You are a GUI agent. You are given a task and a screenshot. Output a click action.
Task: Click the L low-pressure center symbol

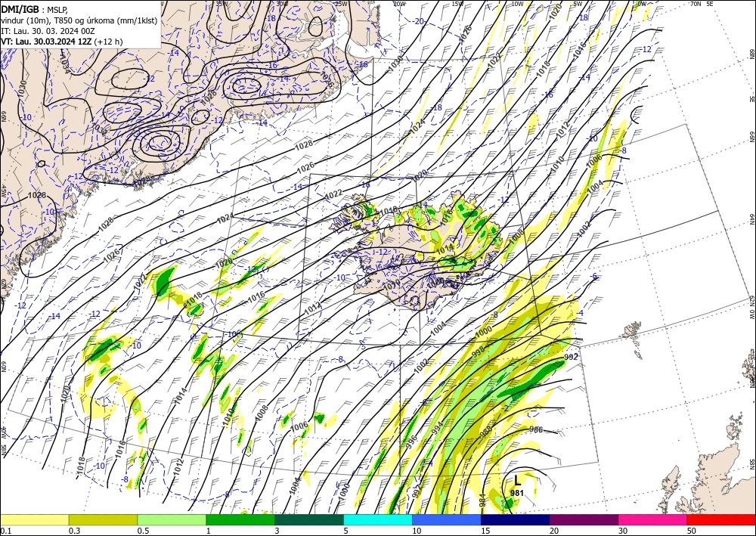(517, 480)
